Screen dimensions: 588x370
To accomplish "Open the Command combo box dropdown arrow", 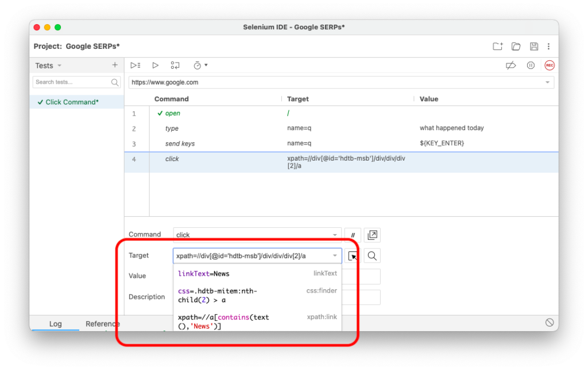I will pos(335,235).
